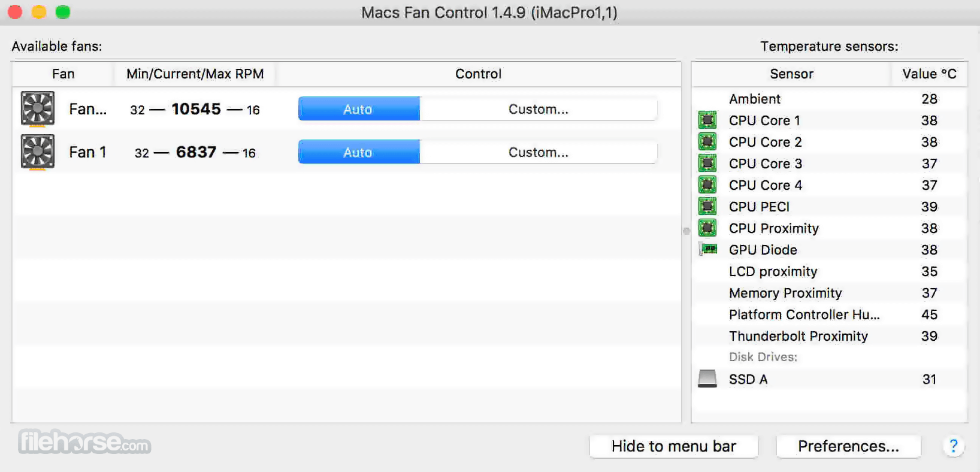Choose Custom... control for the Fan... row

pyautogui.click(x=539, y=109)
